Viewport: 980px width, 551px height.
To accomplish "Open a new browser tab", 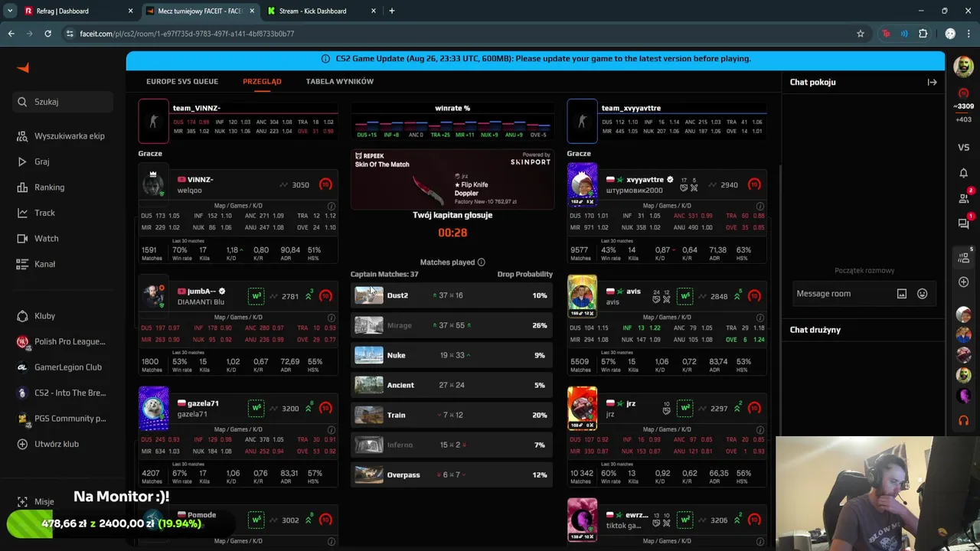I will pyautogui.click(x=391, y=11).
